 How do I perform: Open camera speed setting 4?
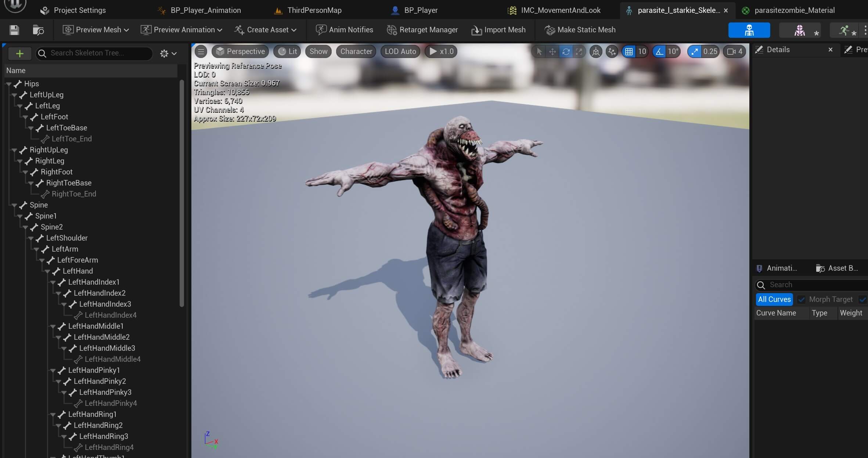[x=735, y=52]
